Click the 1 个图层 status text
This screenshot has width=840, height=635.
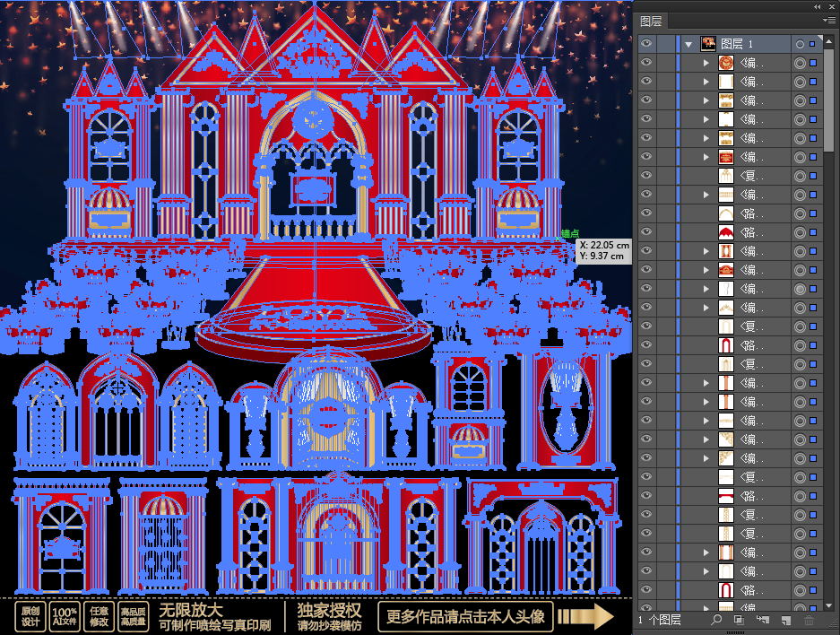click(660, 620)
